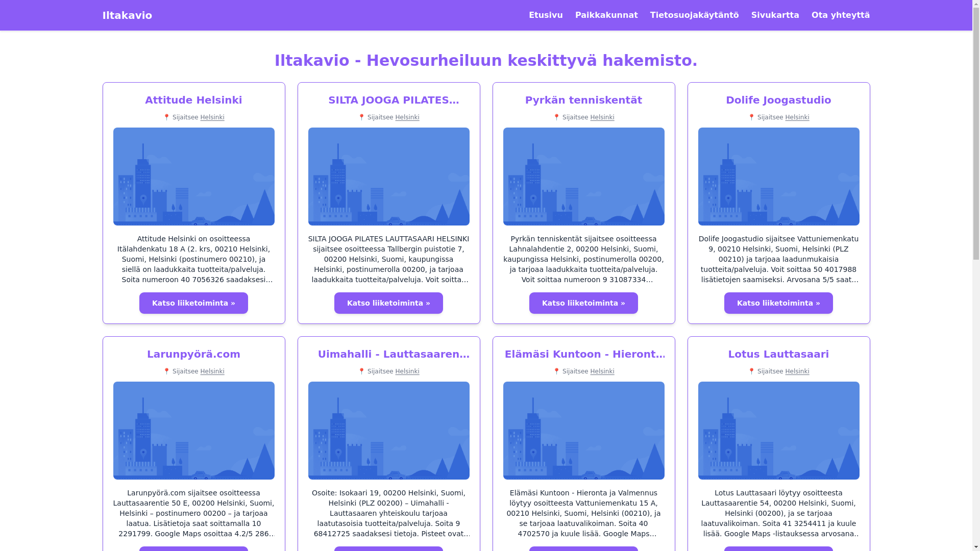This screenshot has width=980, height=551.
Task: Open Tietosuojakäytäntö page
Action: (694, 15)
